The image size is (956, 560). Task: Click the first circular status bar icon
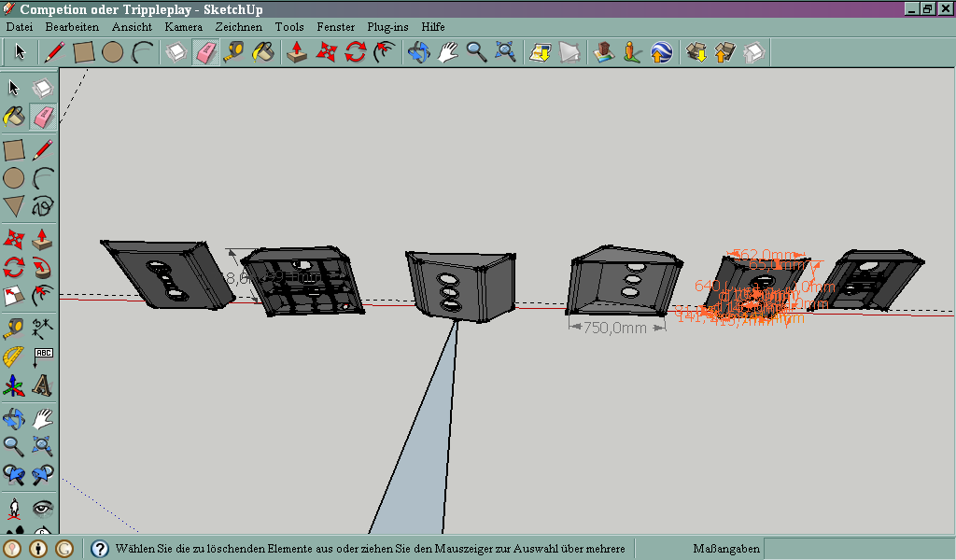tap(13, 549)
